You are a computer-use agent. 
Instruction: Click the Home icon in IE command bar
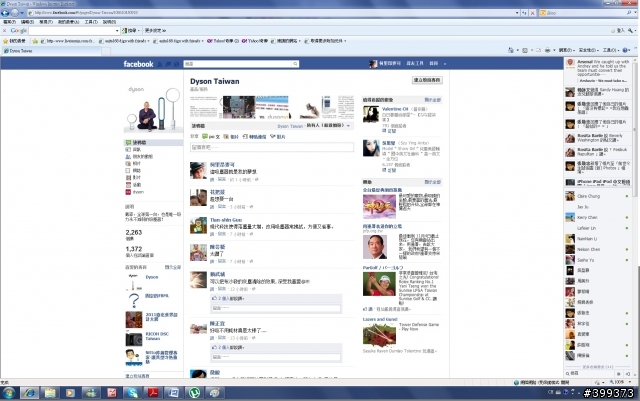click(511, 50)
